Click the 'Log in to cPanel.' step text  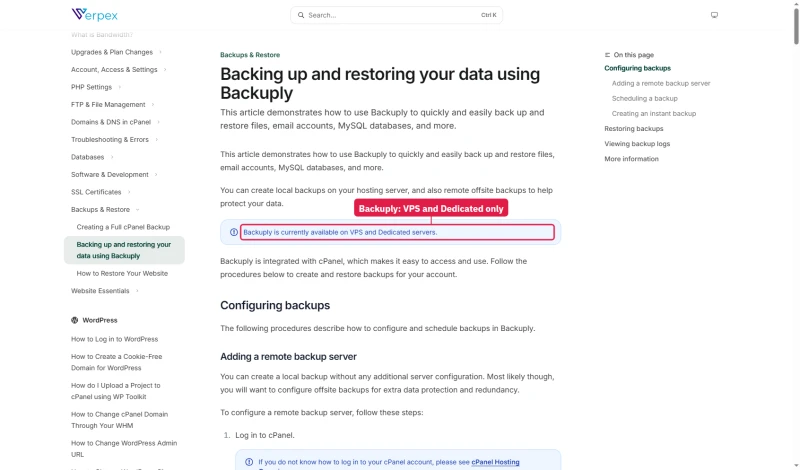point(265,436)
